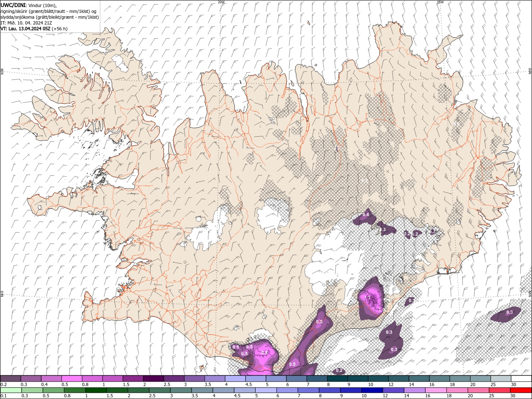Click the white top-scale swatch after 30
The height and width of the screenshot is (399, 532).
tap(522, 379)
